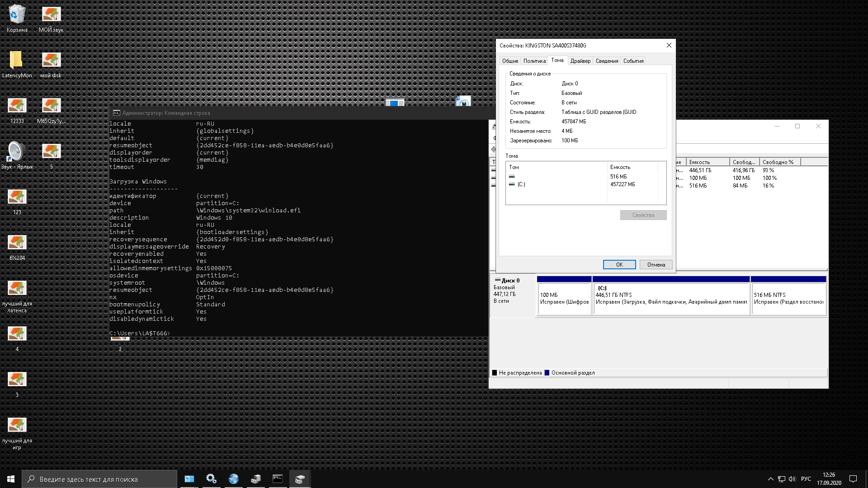Image resolution: width=868 pixels, height=488 pixels.
Task: Switch to Command Prompt taskbar icon
Action: click(x=278, y=479)
